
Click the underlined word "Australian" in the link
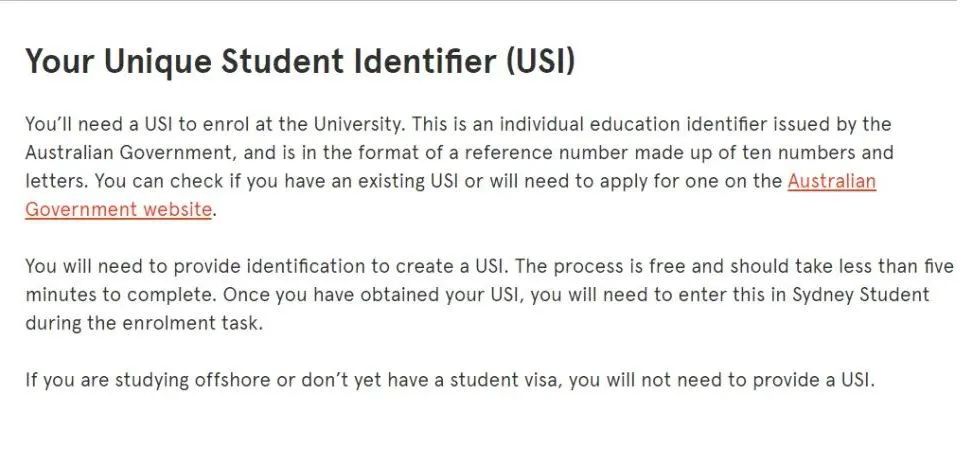click(x=832, y=181)
